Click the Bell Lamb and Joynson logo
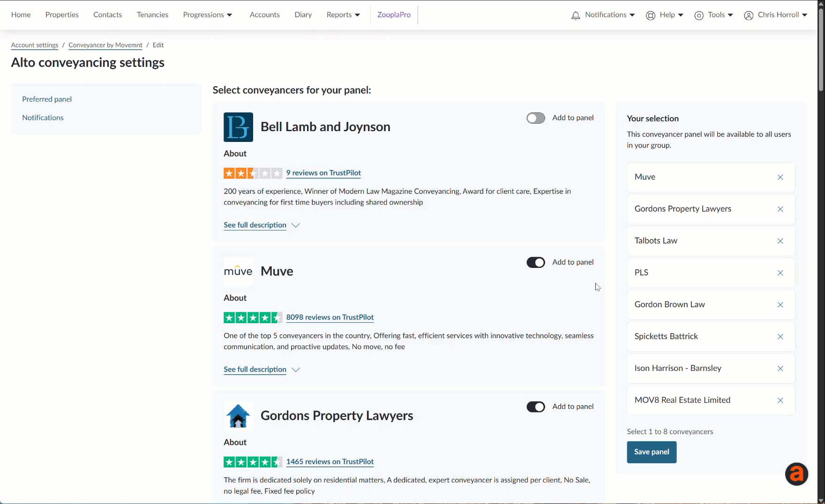 click(x=238, y=127)
